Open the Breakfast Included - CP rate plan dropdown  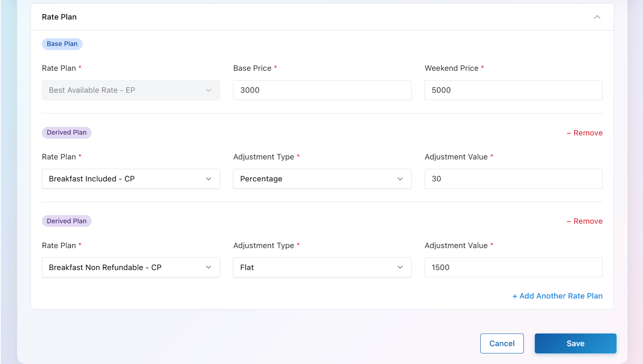(x=131, y=179)
